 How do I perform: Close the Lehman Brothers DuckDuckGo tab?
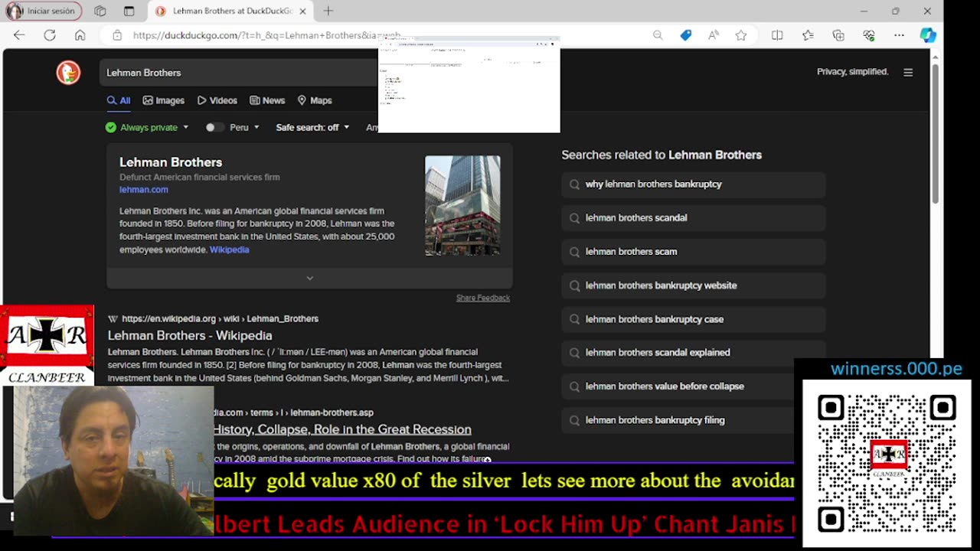pyautogui.click(x=302, y=11)
